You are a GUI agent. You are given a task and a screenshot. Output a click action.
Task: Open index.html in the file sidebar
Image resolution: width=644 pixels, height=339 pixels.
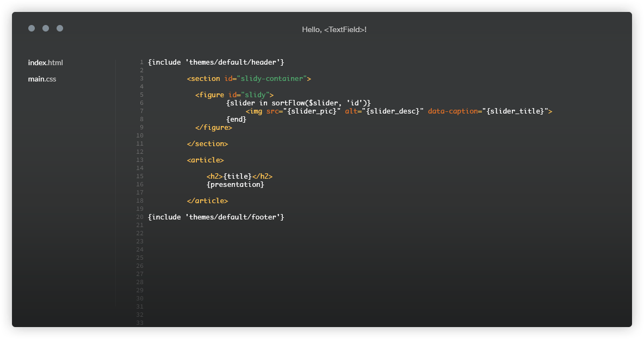(x=46, y=62)
